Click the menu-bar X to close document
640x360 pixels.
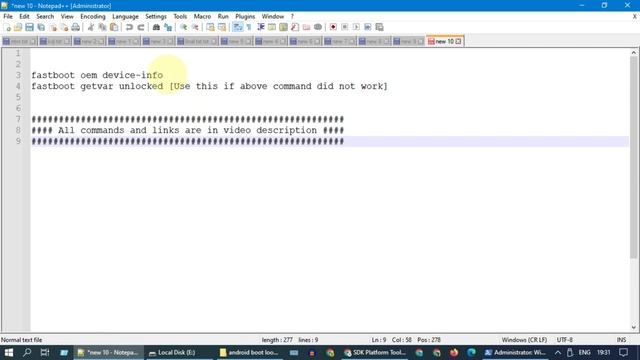coord(634,16)
